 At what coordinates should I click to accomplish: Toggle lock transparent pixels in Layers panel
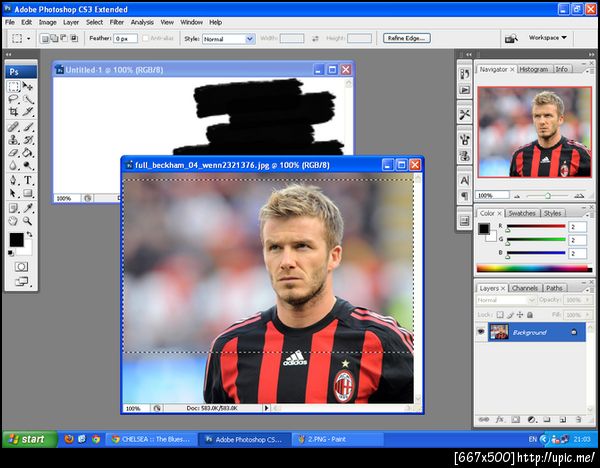pos(500,315)
